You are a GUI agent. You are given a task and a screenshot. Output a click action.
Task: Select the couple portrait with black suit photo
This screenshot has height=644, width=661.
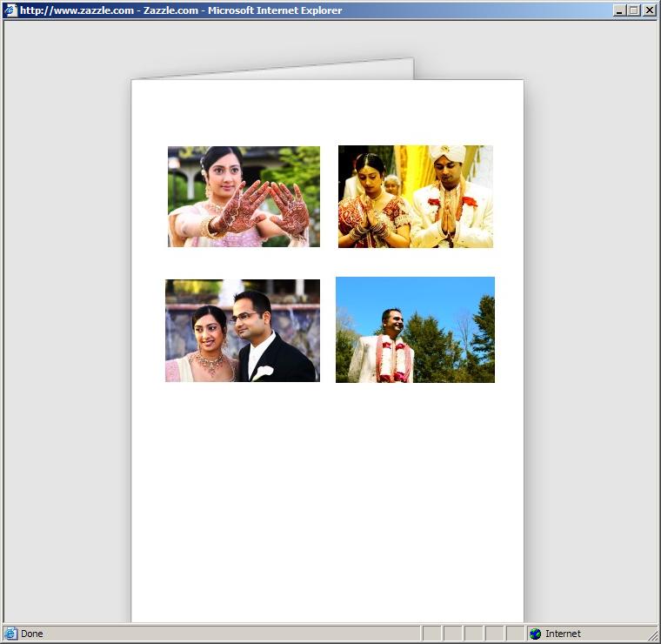243,331
